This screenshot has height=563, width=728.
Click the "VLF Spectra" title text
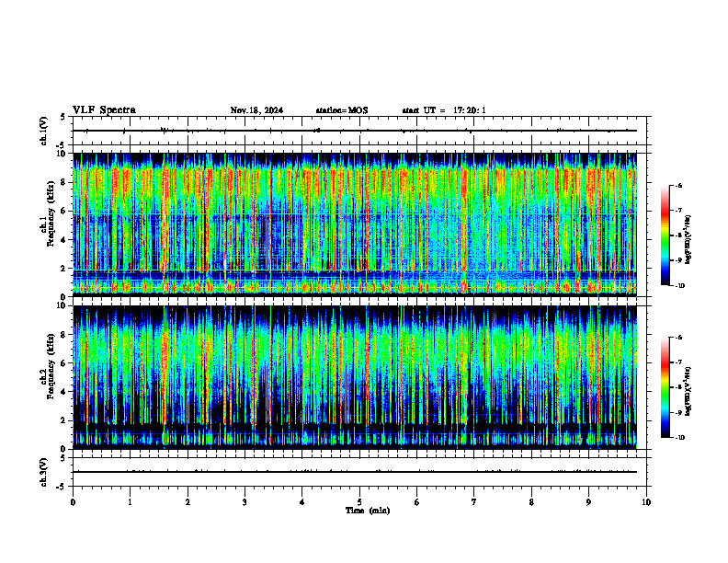(x=104, y=110)
